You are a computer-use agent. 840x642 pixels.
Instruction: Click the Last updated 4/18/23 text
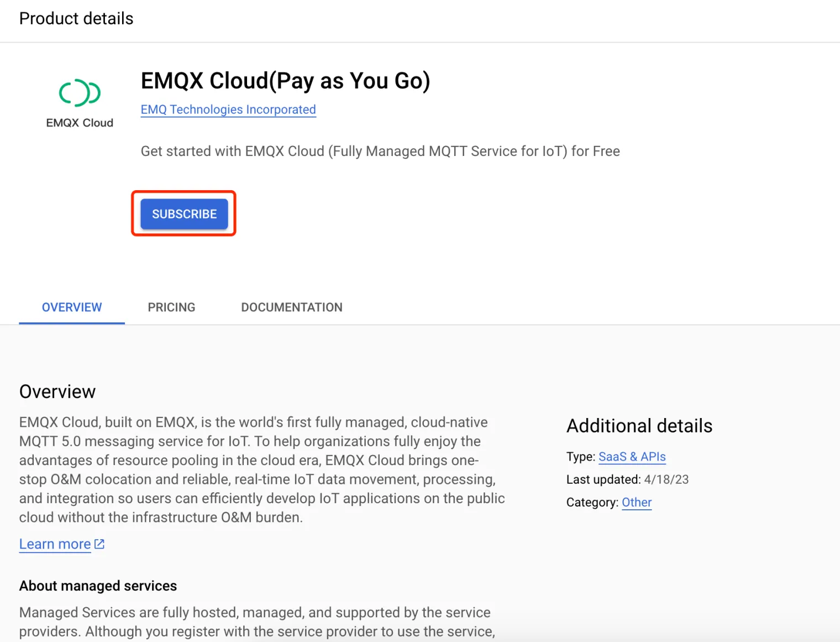pos(628,479)
